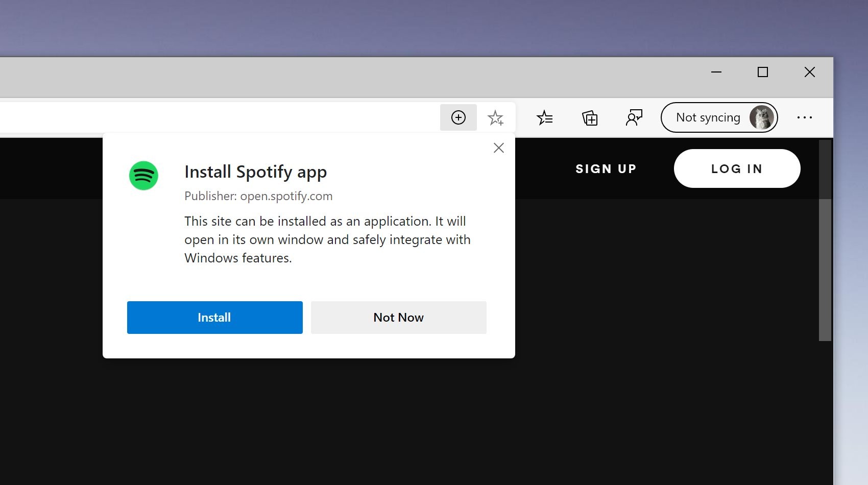
Task: Click the Not Now button
Action: click(399, 318)
